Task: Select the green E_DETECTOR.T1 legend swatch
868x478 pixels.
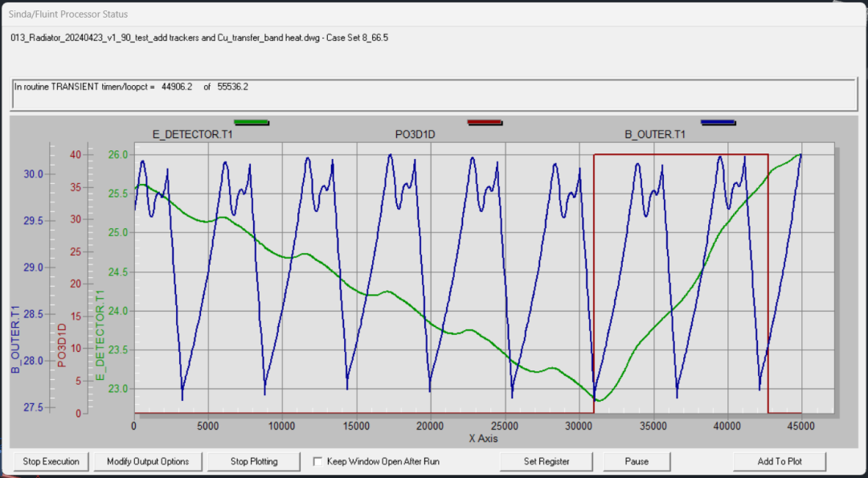Action: [252, 122]
